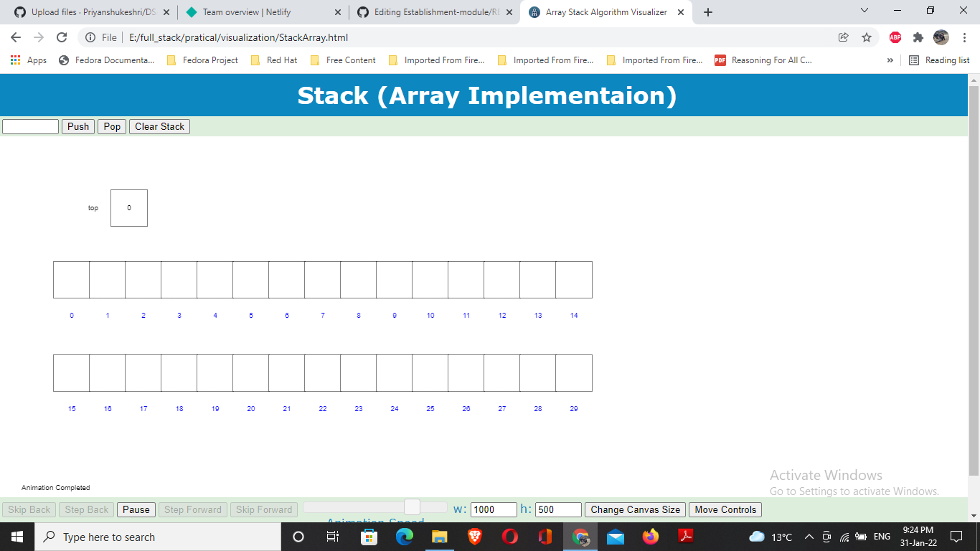The height and width of the screenshot is (551, 980).
Task: Switch to Team overview Netlify tab
Action: (x=262, y=12)
